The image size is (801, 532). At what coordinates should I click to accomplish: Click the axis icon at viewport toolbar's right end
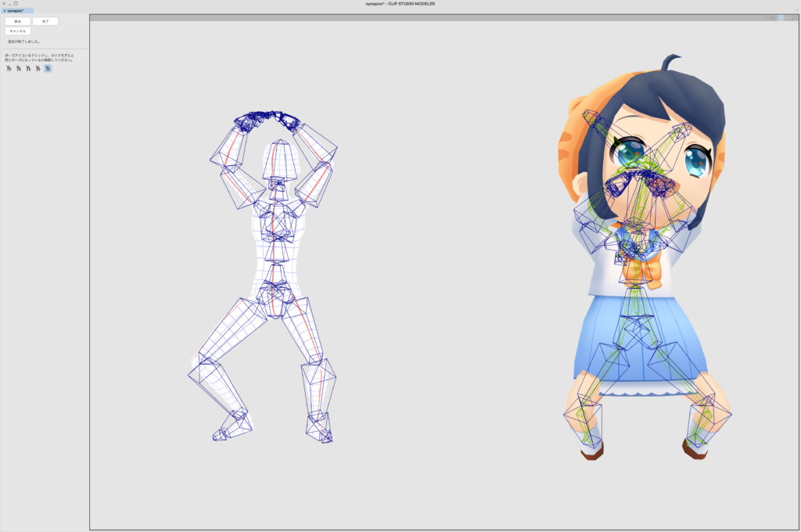tap(795, 18)
